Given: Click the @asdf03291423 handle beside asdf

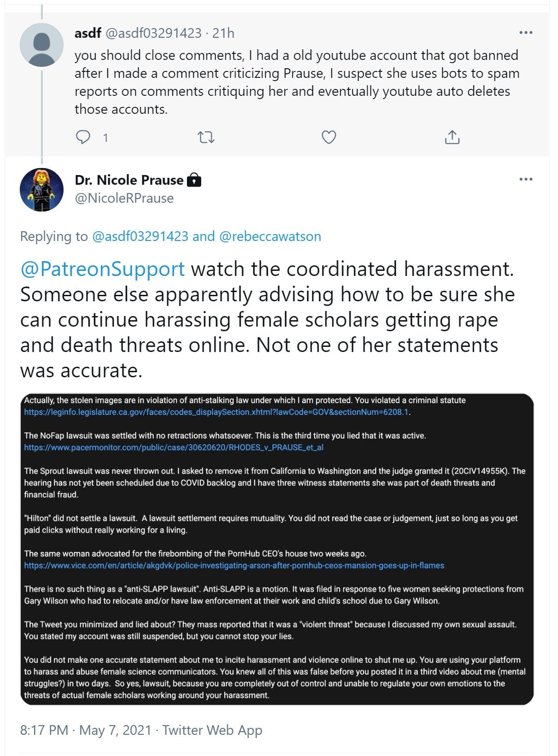Looking at the screenshot, I should tap(154, 33).
